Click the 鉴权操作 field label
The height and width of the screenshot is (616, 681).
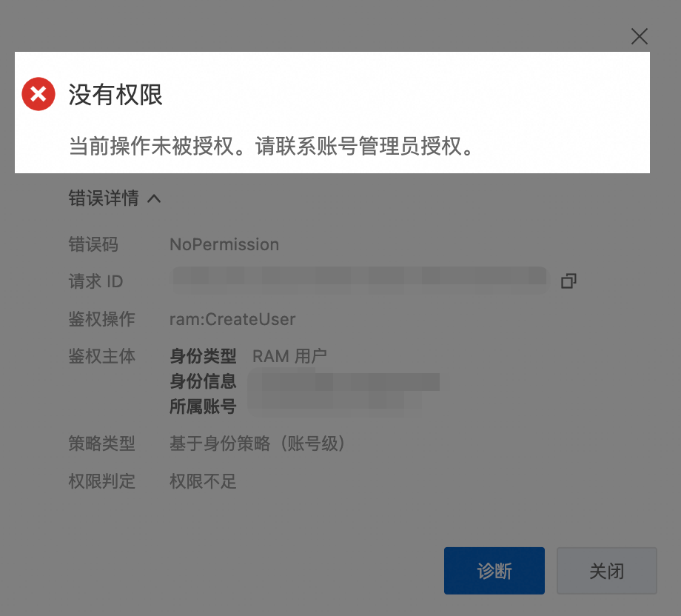[x=102, y=319]
